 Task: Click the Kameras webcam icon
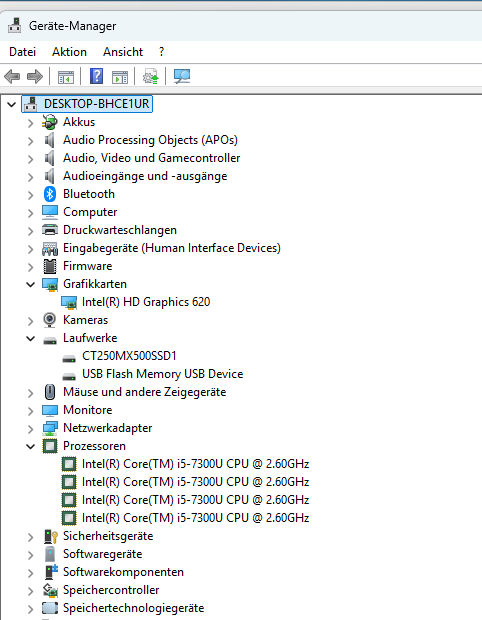click(x=50, y=320)
